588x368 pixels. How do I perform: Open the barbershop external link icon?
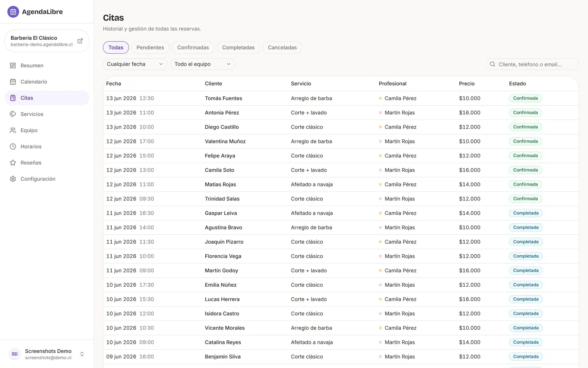(x=80, y=41)
